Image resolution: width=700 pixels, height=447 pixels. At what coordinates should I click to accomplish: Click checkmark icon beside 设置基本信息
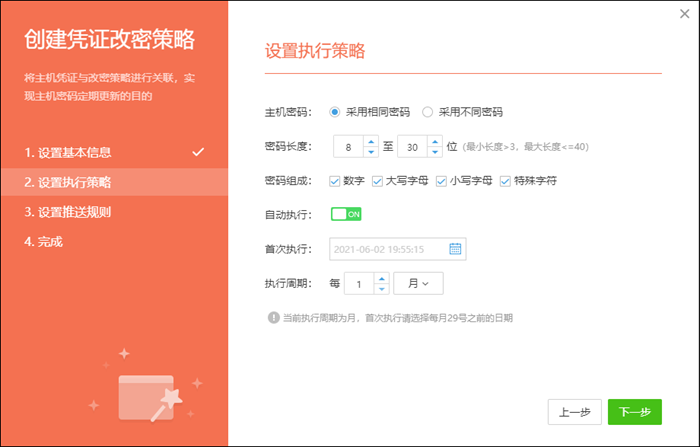point(198,152)
